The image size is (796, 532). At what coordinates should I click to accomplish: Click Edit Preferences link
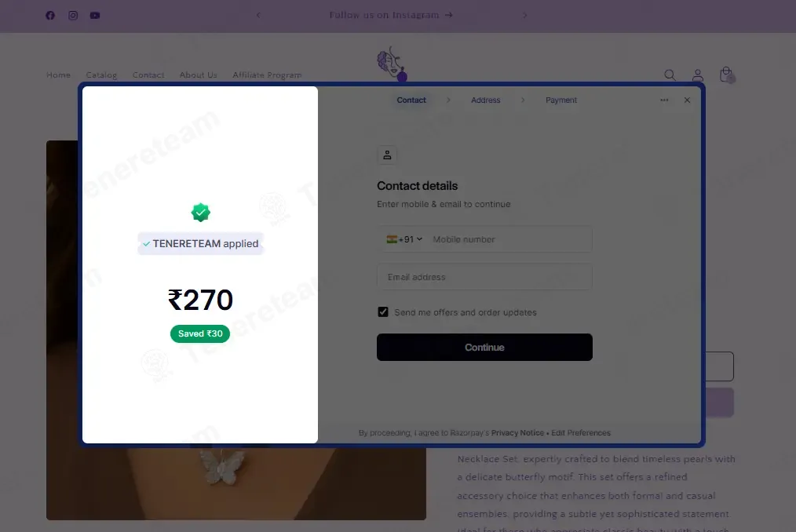click(x=581, y=433)
